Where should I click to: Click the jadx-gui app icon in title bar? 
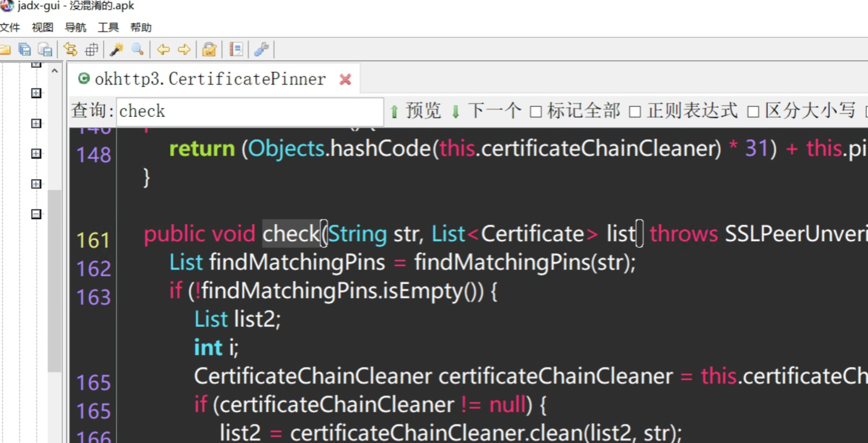point(6,6)
